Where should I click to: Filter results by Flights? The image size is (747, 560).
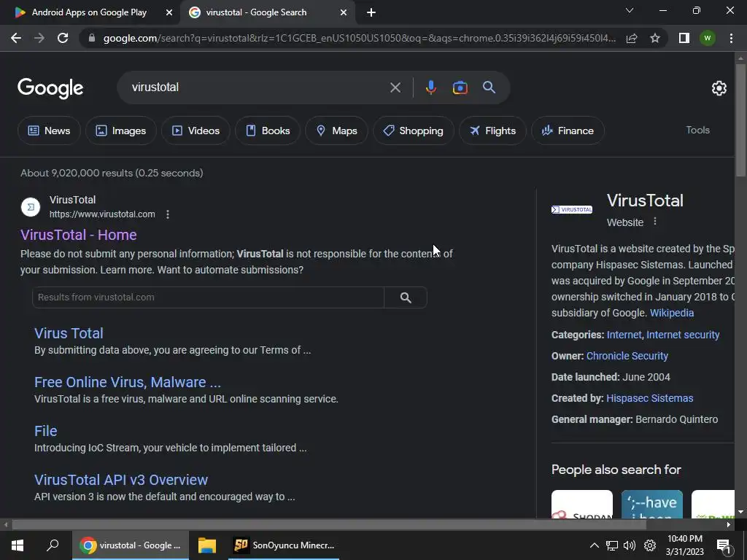pos(492,131)
